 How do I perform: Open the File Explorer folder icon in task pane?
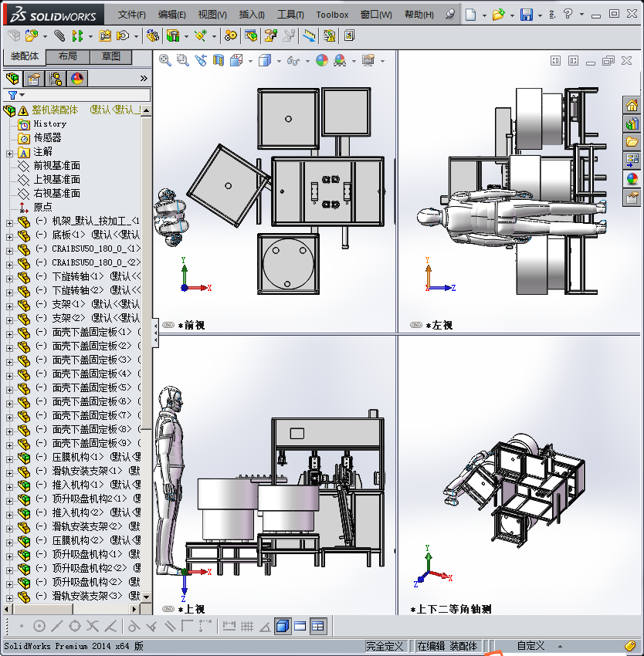(x=632, y=142)
